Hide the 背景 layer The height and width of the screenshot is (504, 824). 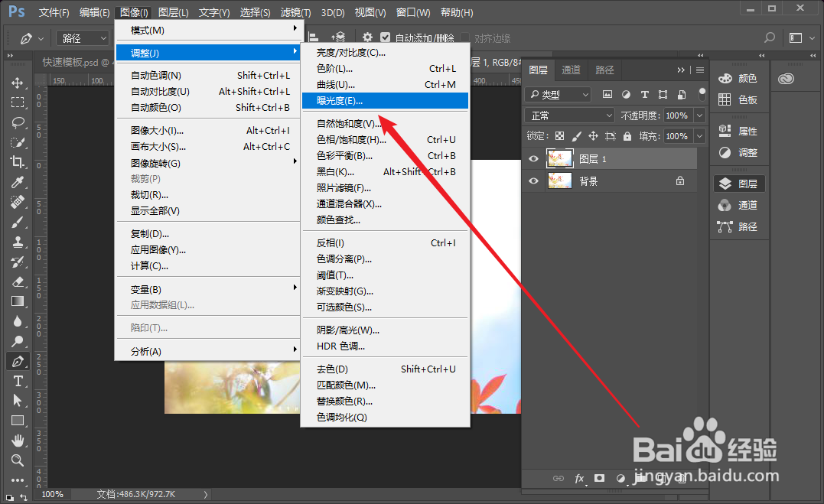pyautogui.click(x=533, y=180)
